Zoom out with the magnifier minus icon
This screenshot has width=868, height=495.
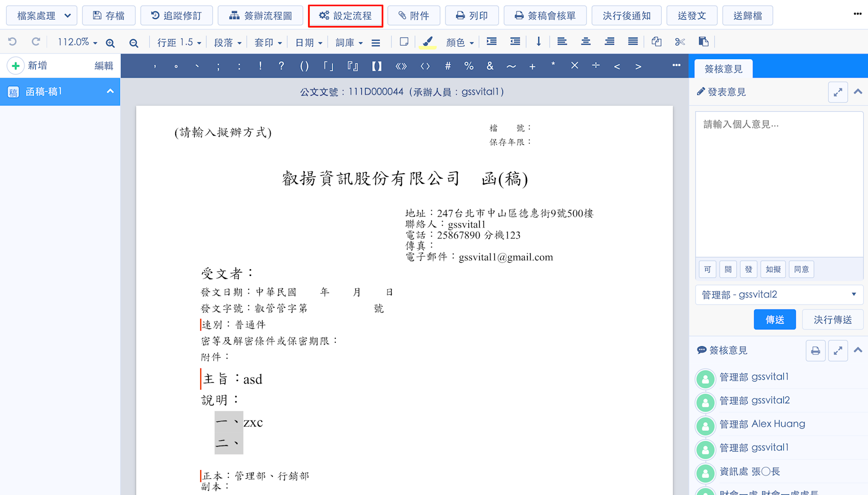[133, 43]
